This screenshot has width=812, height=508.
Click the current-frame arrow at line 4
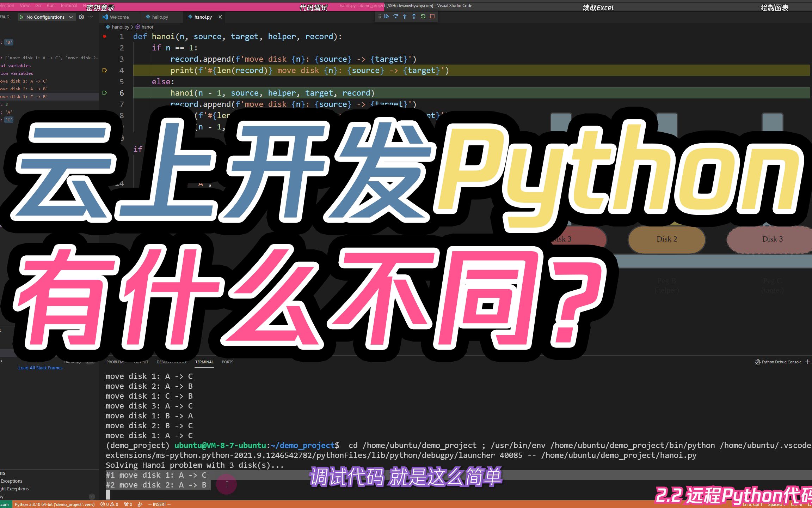pos(104,70)
